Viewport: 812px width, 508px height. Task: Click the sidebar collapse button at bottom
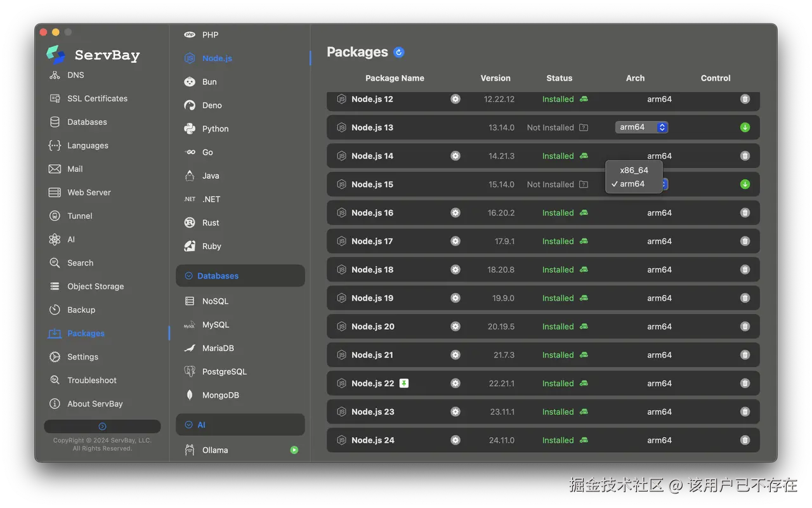pos(102,426)
